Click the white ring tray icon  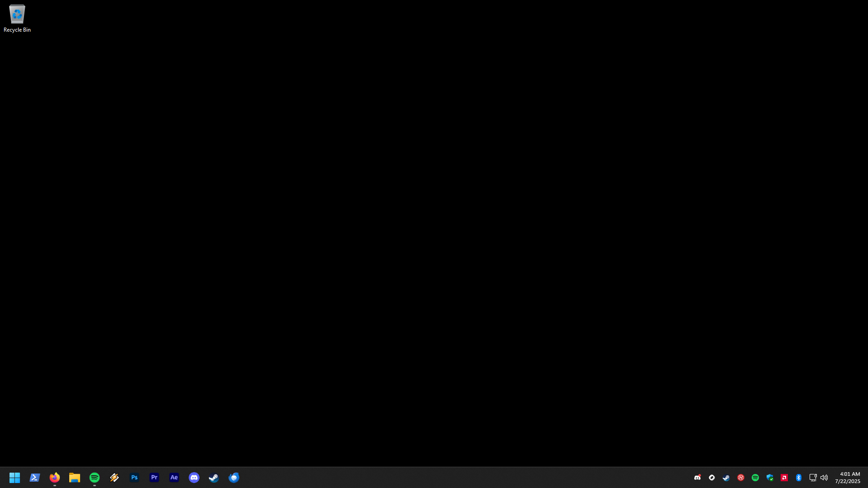712,478
